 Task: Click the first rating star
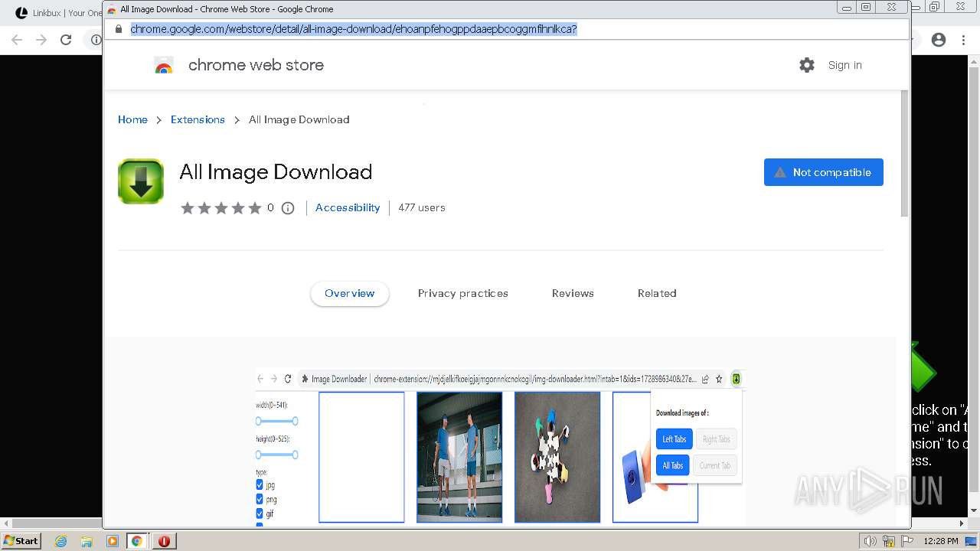coord(188,208)
